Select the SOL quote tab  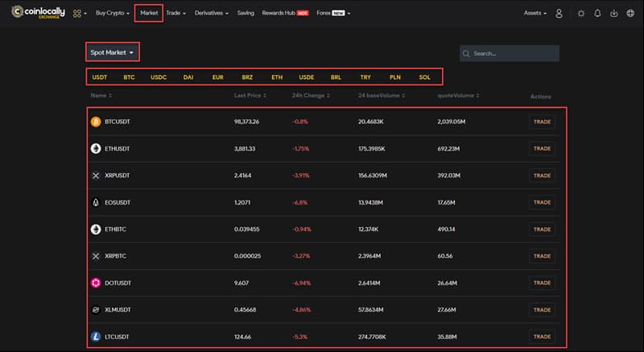click(x=425, y=77)
